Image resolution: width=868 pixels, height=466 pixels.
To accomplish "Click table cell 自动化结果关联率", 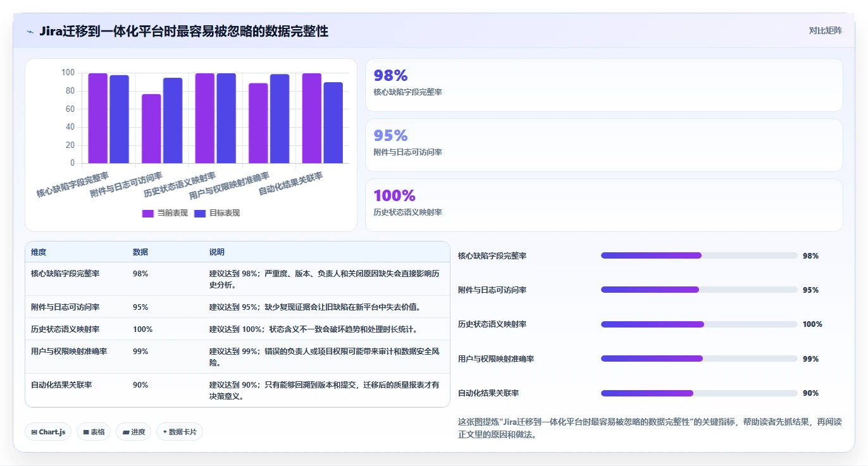I will click(x=61, y=384).
